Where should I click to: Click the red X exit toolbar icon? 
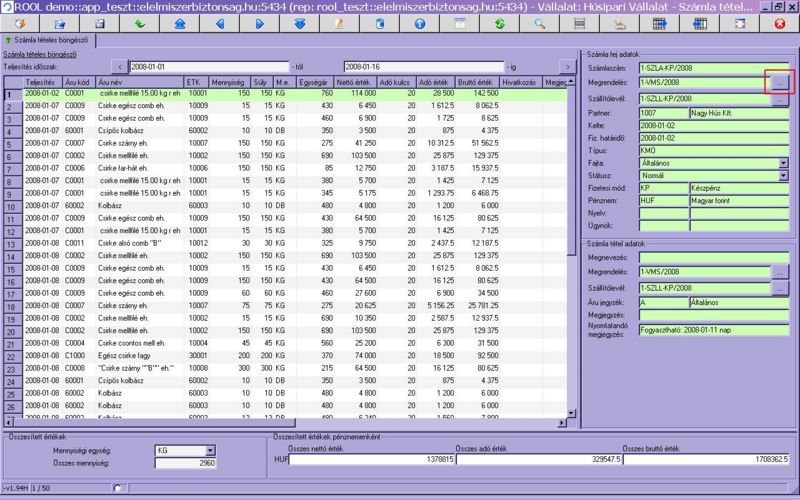pos(779,23)
